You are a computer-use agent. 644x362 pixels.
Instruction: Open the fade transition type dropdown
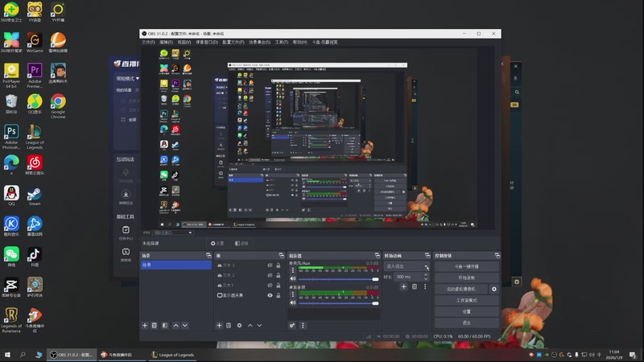(407, 266)
